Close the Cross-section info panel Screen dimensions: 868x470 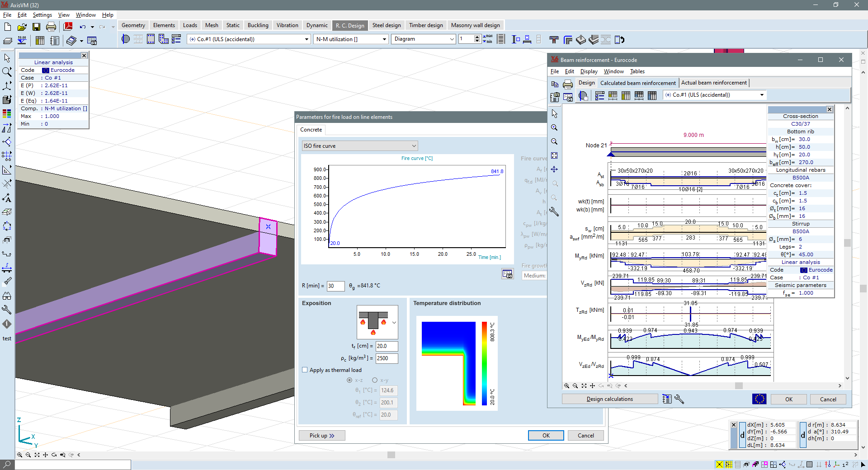coord(830,109)
